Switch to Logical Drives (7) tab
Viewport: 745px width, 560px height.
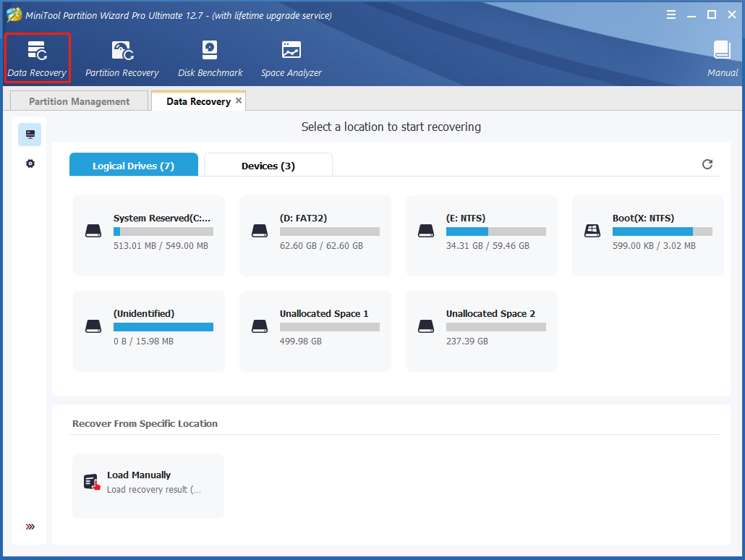point(134,166)
